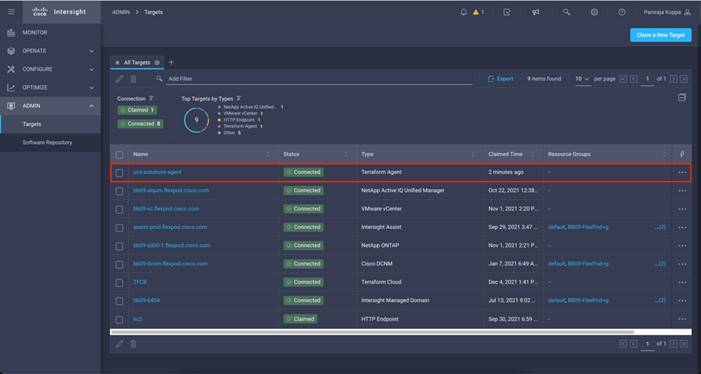Open the ellipsis actions for the VMware vCenter row

point(682,209)
